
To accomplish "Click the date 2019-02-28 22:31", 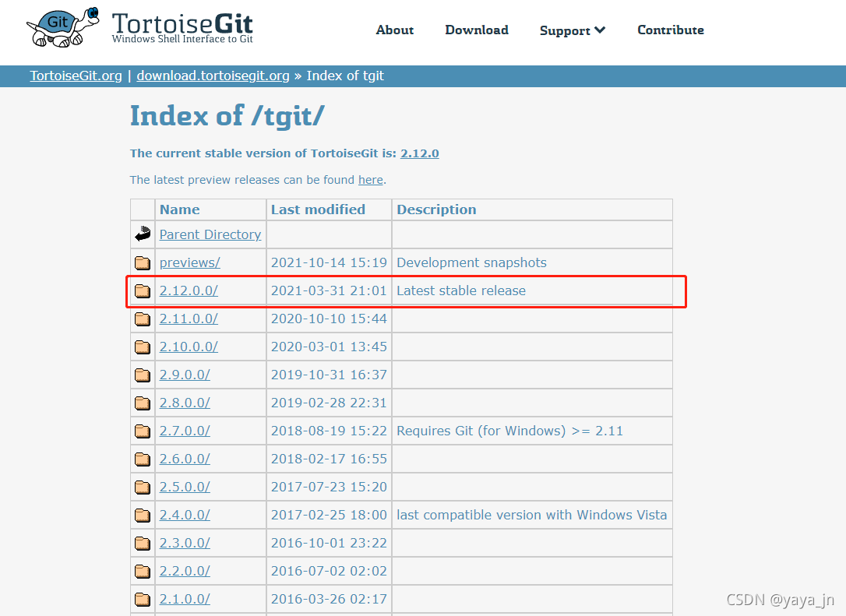I will tap(329, 403).
